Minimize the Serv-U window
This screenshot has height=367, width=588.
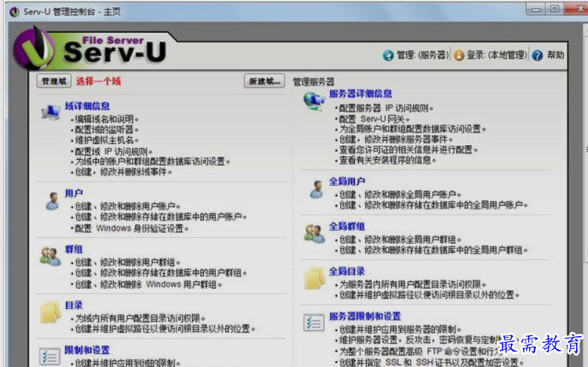click(536, 9)
